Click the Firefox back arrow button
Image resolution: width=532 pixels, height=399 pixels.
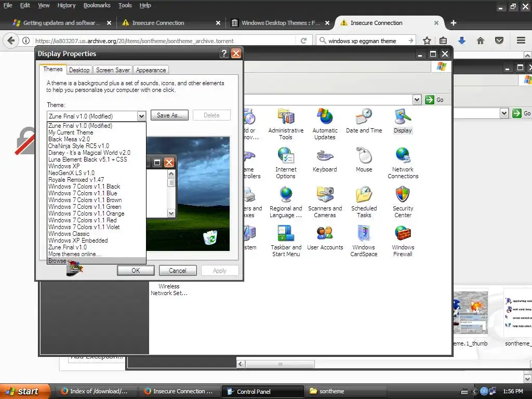[x=11, y=41]
